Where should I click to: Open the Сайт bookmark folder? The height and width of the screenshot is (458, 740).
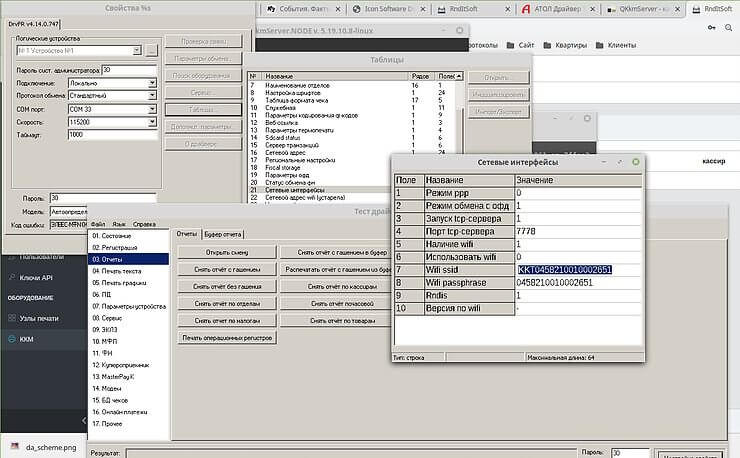coord(521,45)
